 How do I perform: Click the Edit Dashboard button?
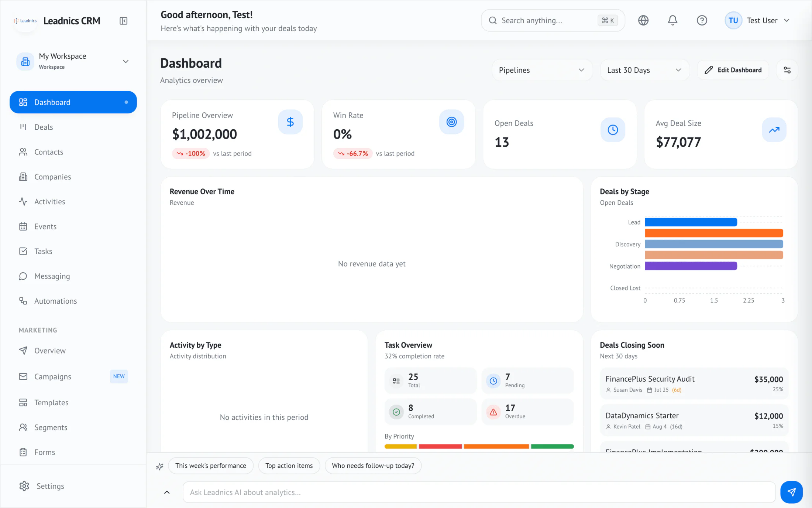pyautogui.click(x=733, y=70)
